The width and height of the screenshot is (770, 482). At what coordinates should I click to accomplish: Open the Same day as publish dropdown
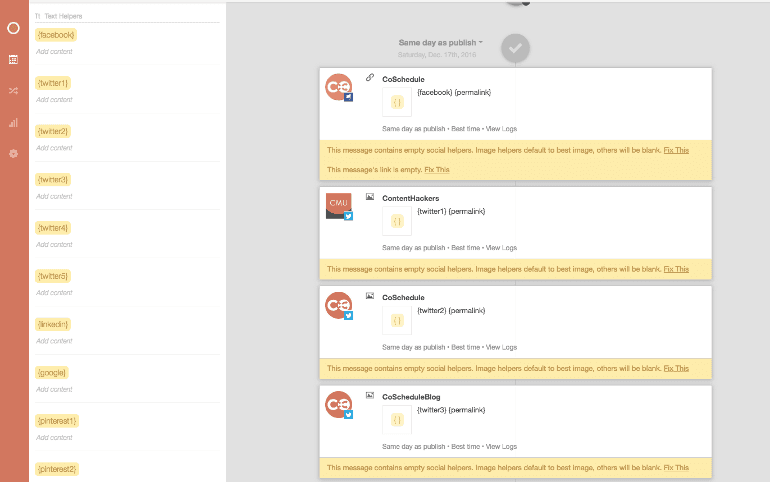tap(440, 43)
